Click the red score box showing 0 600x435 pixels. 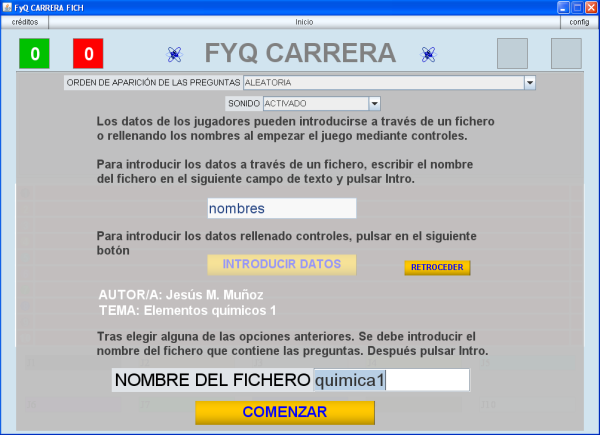click(x=88, y=54)
